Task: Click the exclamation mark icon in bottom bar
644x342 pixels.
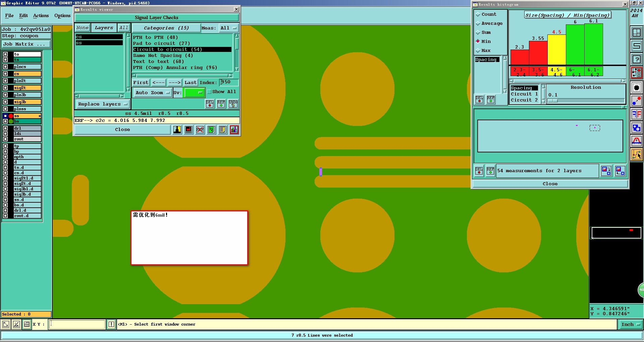Action: click(111, 324)
